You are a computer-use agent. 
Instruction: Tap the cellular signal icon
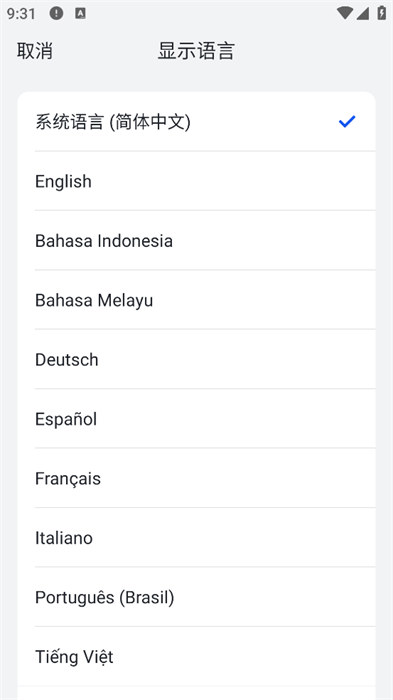(x=363, y=13)
